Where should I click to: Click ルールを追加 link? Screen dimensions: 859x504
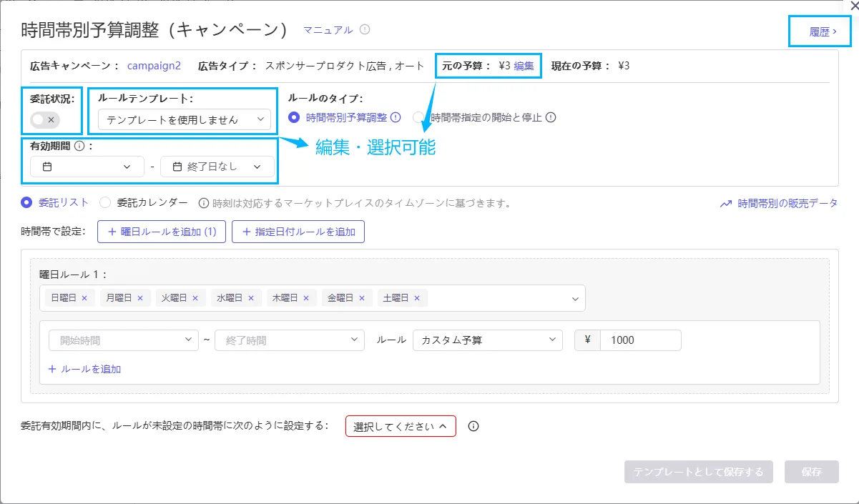coord(84,369)
